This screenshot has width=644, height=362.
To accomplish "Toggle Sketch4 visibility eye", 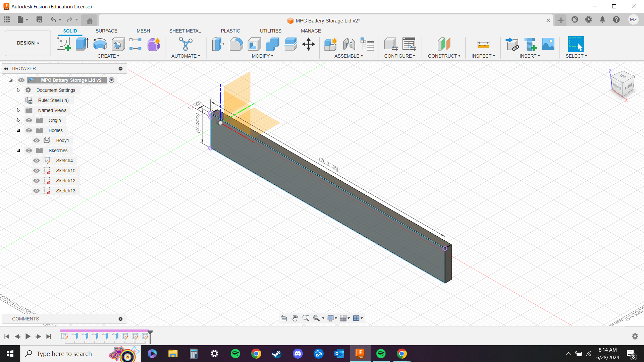I will pyautogui.click(x=37, y=161).
